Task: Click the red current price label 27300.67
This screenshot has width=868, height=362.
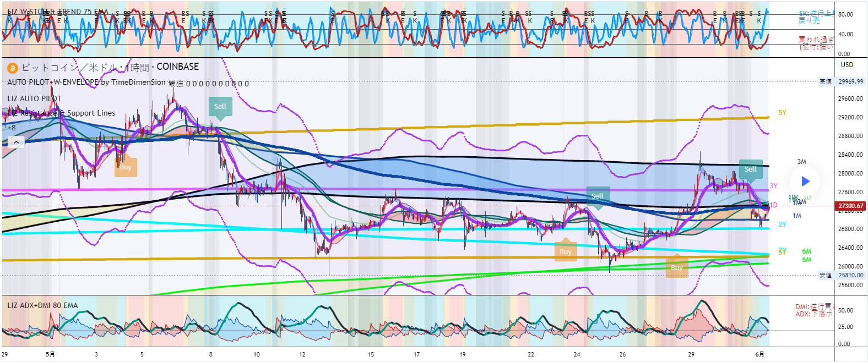Action: tap(850, 206)
